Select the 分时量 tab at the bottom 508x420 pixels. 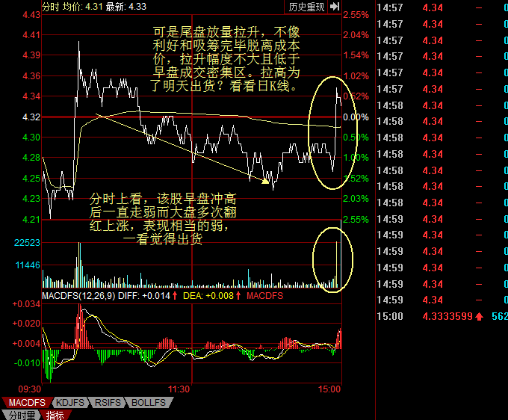(21, 415)
